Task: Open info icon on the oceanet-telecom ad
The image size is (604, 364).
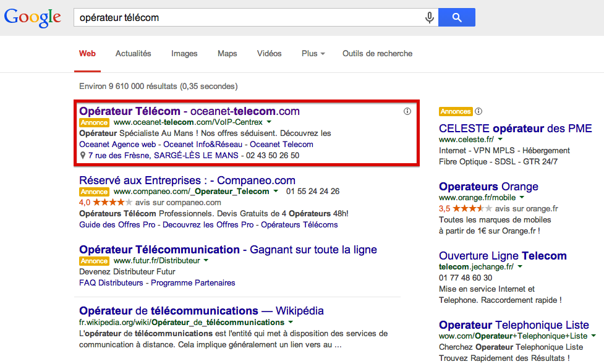Action: (x=407, y=111)
